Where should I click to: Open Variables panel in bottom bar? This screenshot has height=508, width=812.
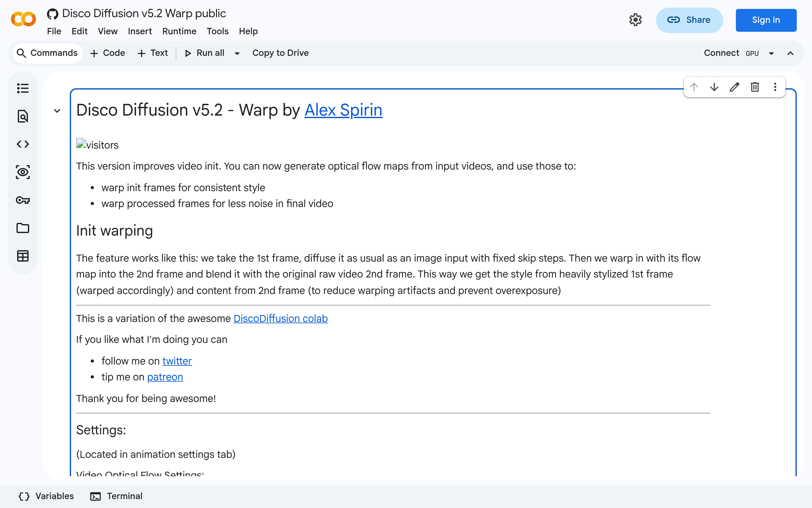[46, 496]
